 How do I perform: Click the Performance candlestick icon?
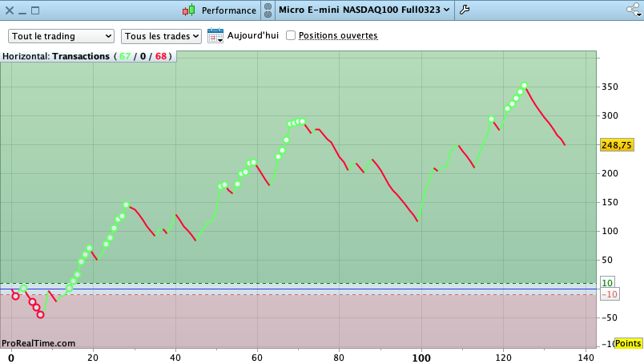coord(188,10)
